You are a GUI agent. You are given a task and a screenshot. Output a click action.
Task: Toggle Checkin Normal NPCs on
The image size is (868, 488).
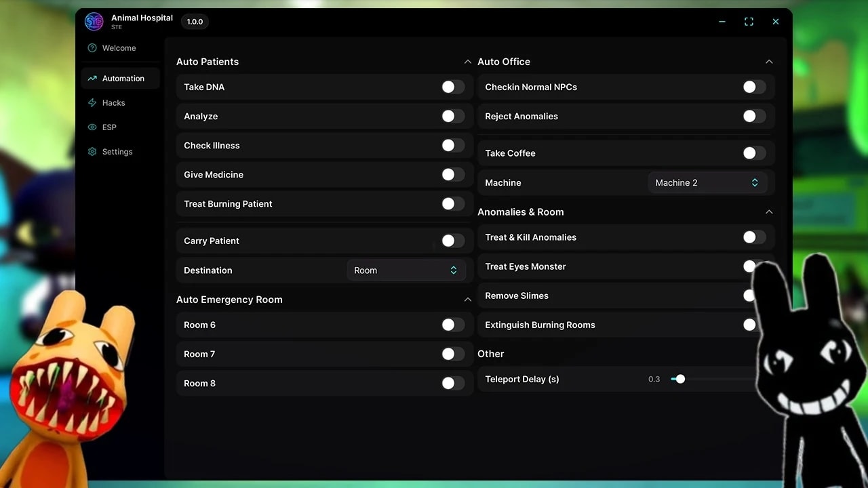[754, 87]
